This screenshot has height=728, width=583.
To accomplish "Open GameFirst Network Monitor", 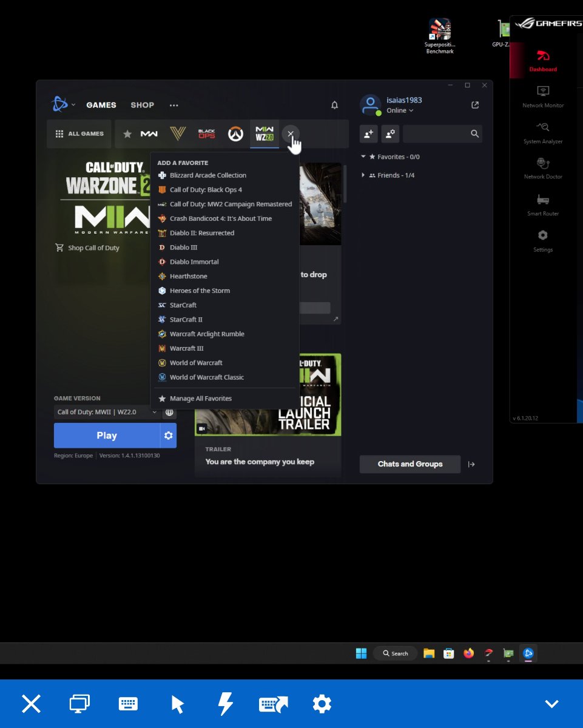I will [543, 96].
